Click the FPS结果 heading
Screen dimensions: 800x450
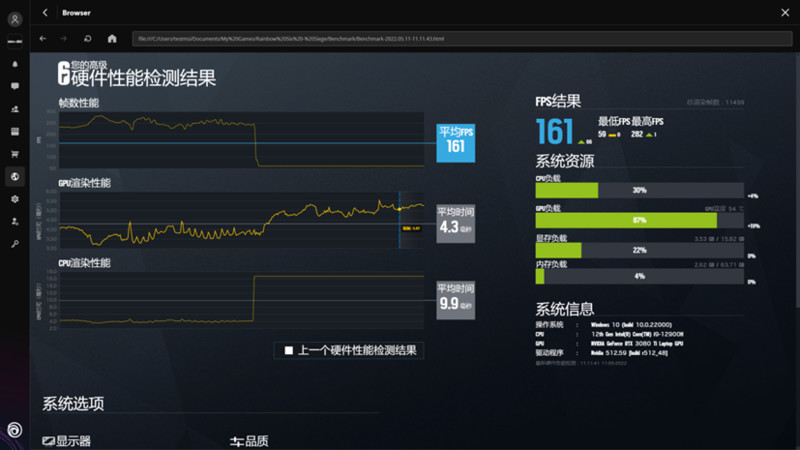click(x=558, y=101)
